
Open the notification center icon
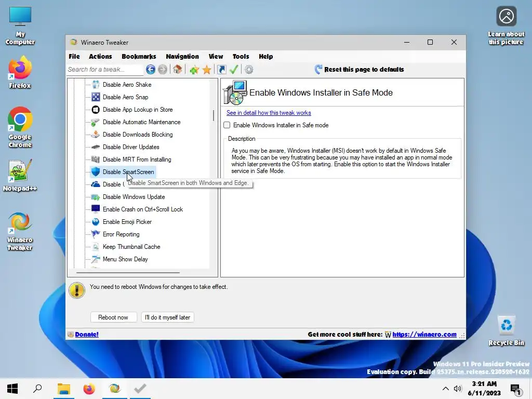tap(516, 389)
